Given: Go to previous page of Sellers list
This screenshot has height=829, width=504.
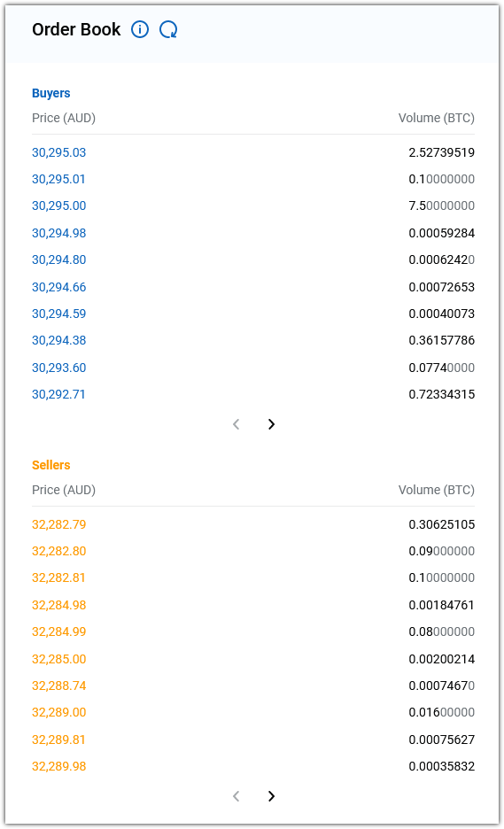Looking at the screenshot, I should [x=236, y=796].
